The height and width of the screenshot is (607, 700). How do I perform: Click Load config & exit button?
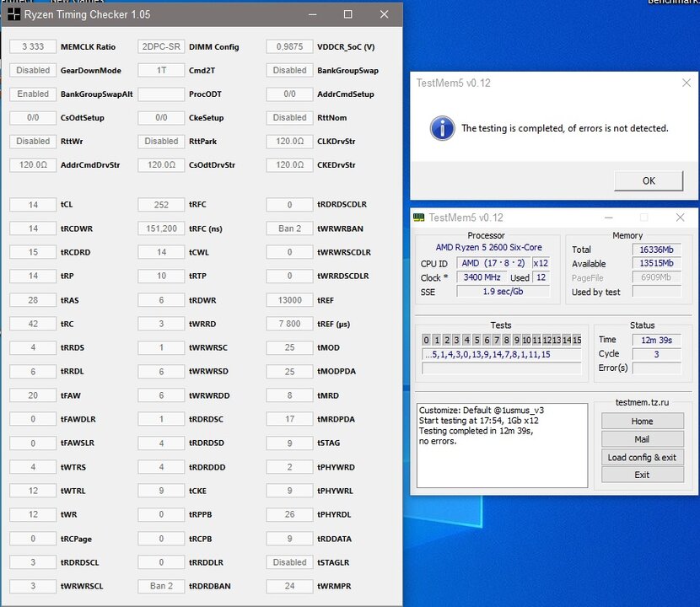(642, 457)
